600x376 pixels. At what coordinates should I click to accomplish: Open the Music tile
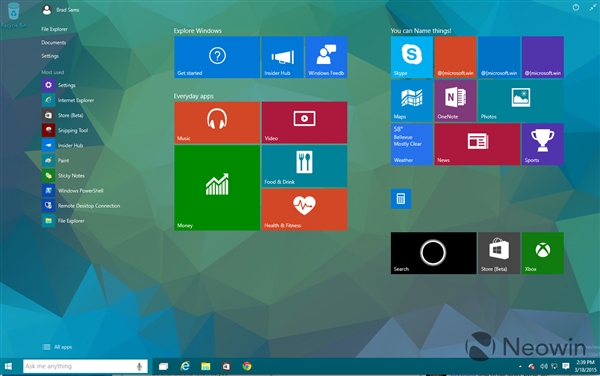coord(217,122)
